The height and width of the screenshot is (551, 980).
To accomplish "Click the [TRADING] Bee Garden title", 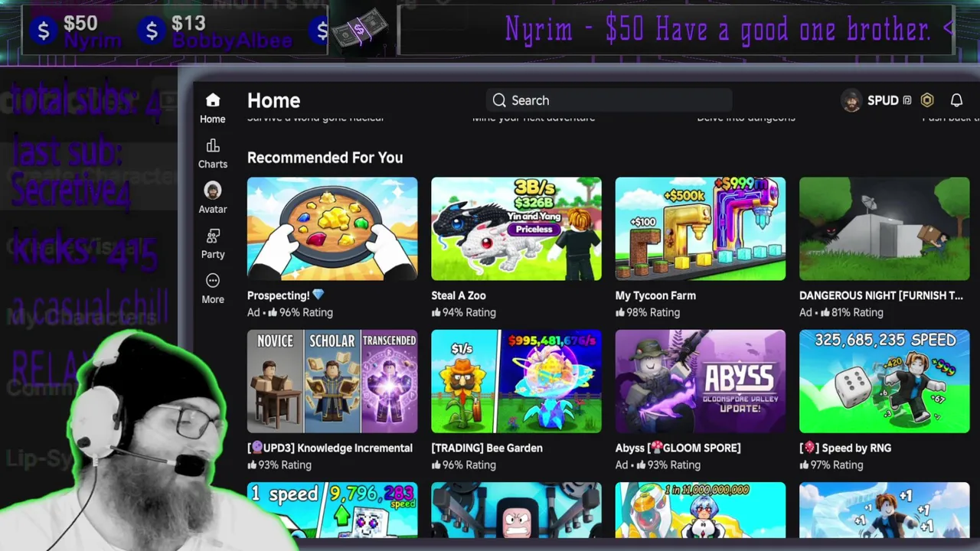I will (x=487, y=448).
